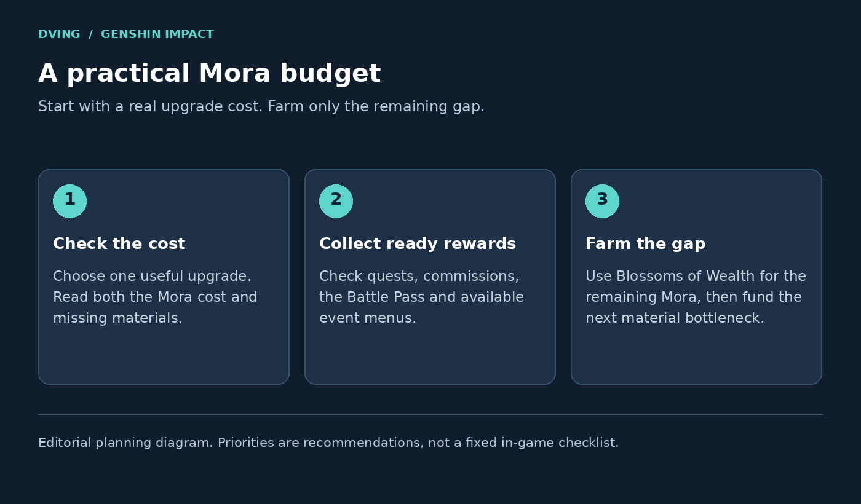Open the DVING breadcrumb link

point(59,34)
